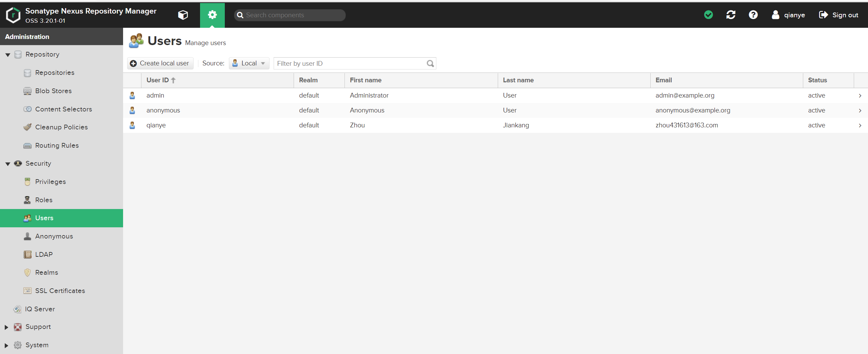Open the Browse cube icon
This screenshot has height=354, width=868.
tap(183, 15)
